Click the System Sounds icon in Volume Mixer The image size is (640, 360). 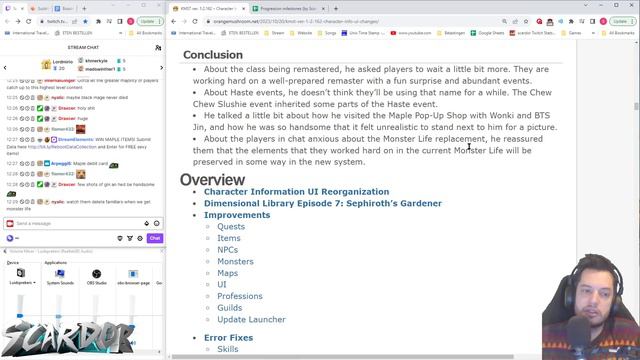(x=60, y=273)
